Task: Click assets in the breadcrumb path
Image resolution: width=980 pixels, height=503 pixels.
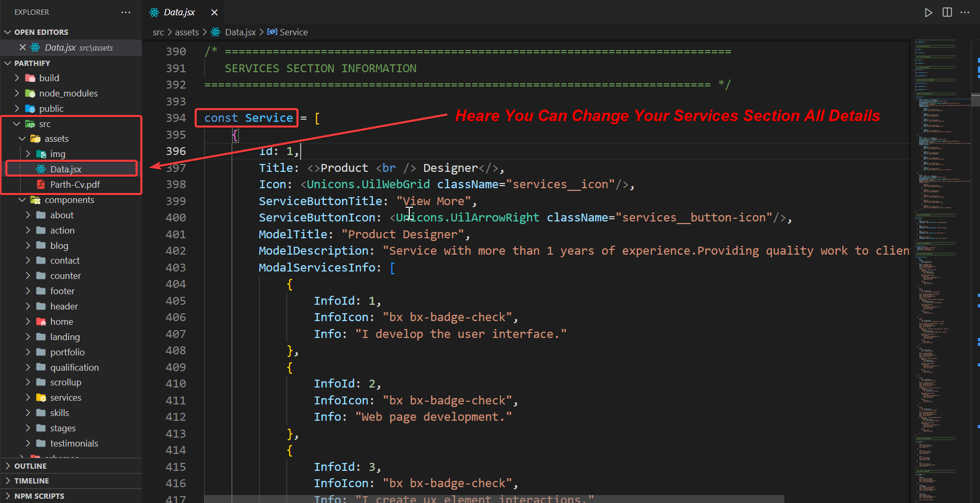Action: (x=187, y=32)
